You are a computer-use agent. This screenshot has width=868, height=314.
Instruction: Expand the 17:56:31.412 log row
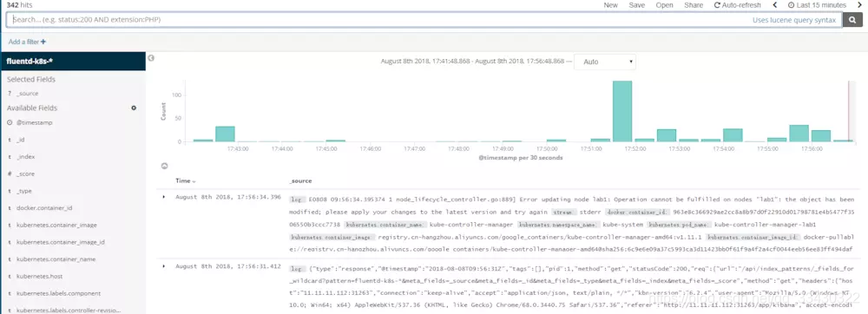pos(163,266)
